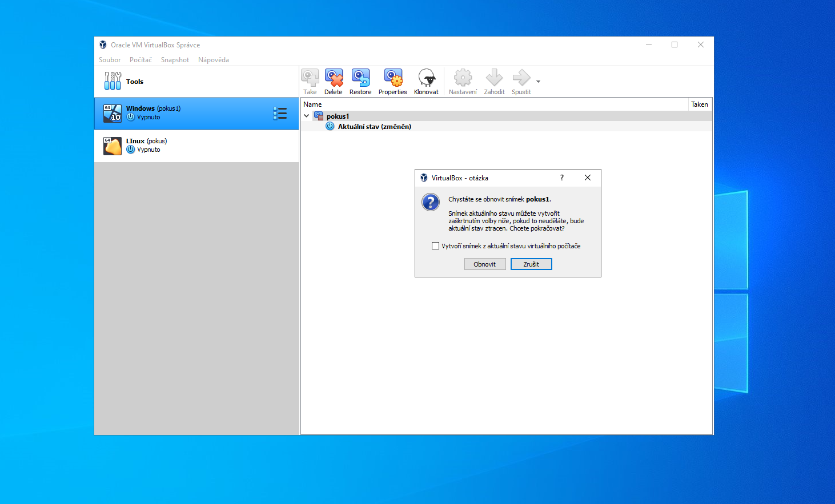
Task: Click the blue question mark dialog icon
Action: (x=431, y=202)
